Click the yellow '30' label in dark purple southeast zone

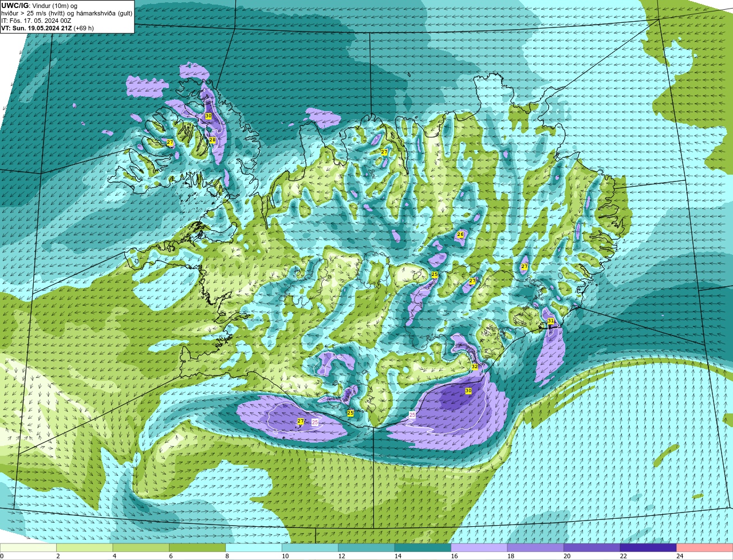pos(468,391)
